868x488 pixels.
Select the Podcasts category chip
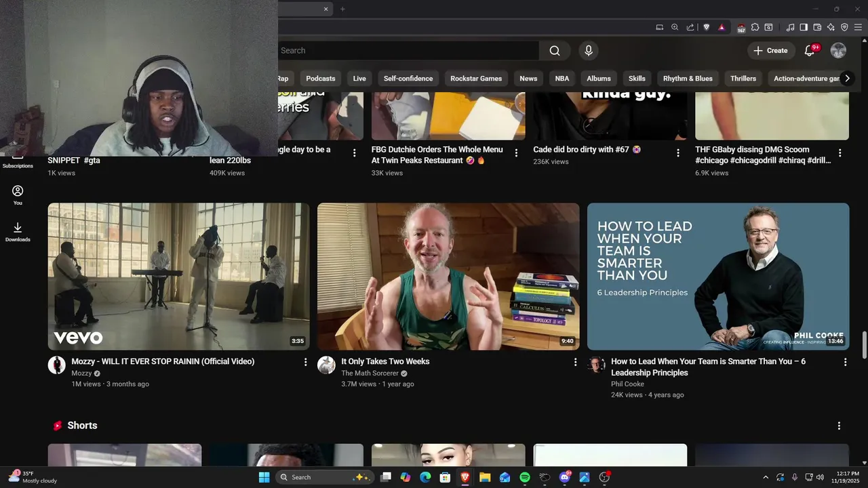tap(321, 79)
